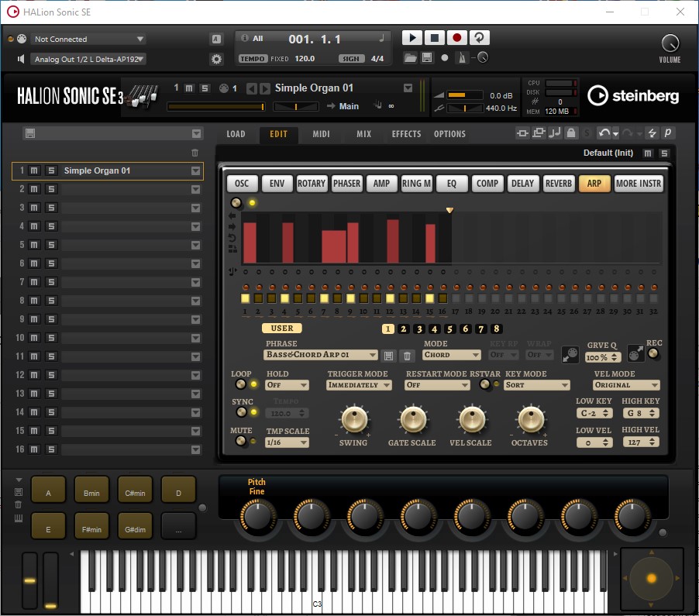Shift the phrase left with the arrow icon
The image size is (699, 616).
tap(232, 215)
